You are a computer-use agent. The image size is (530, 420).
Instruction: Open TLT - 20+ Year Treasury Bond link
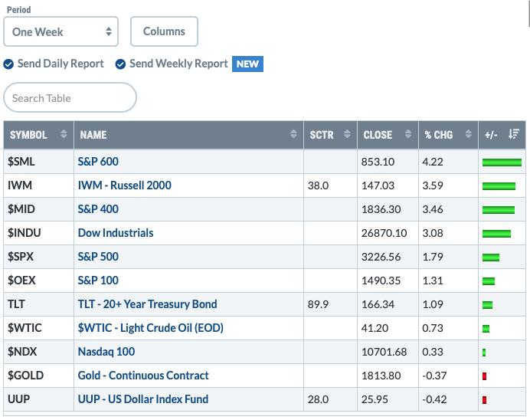pyautogui.click(x=147, y=304)
